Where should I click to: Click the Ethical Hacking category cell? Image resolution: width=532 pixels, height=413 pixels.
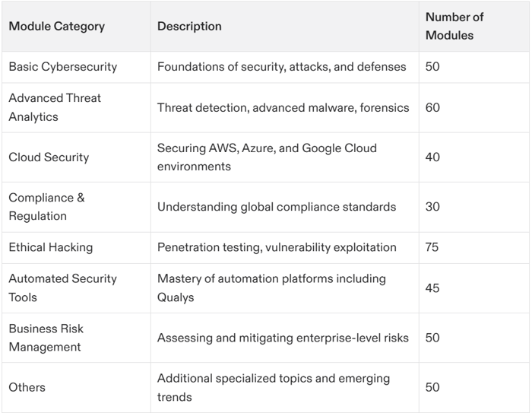click(51, 247)
